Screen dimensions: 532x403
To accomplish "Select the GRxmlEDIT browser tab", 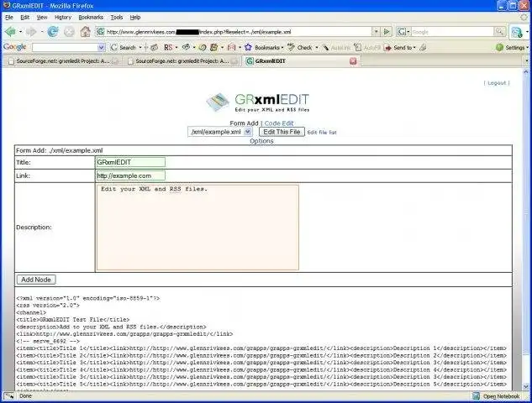I will (x=301, y=61).
